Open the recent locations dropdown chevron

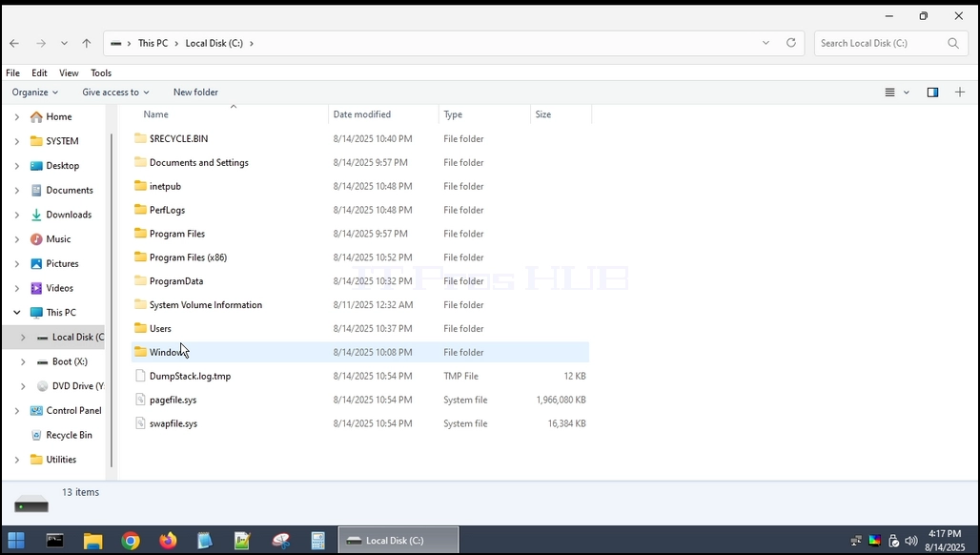(x=64, y=43)
